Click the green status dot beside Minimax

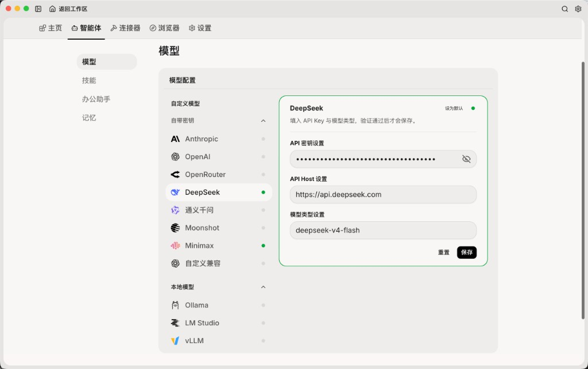[x=263, y=245]
